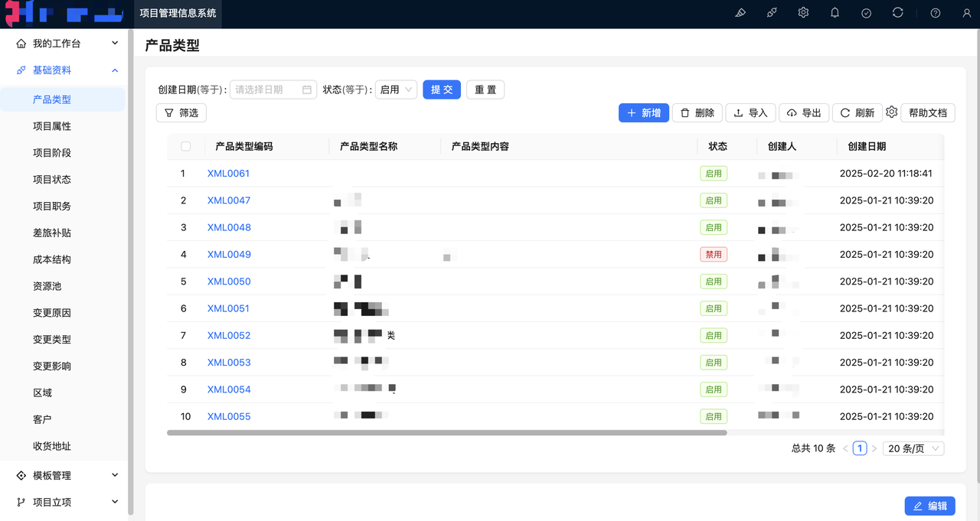
Task: Open record XML0047
Action: (x=229, y=200)
